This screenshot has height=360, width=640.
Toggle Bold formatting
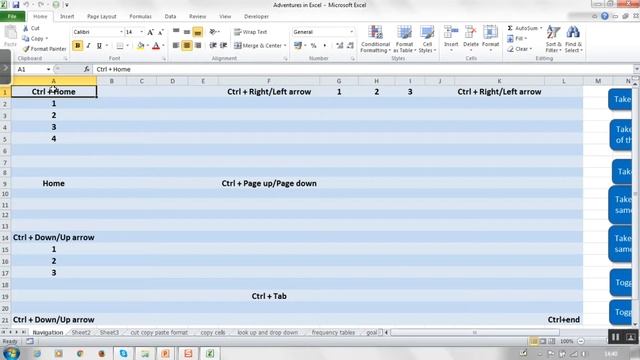(78, 45)
